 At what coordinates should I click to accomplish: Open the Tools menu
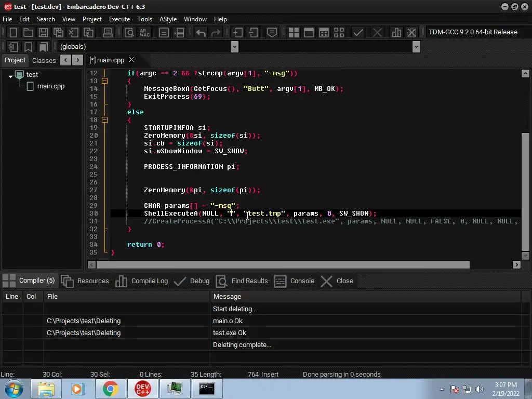pyautogui.click(x=144, y=19)
